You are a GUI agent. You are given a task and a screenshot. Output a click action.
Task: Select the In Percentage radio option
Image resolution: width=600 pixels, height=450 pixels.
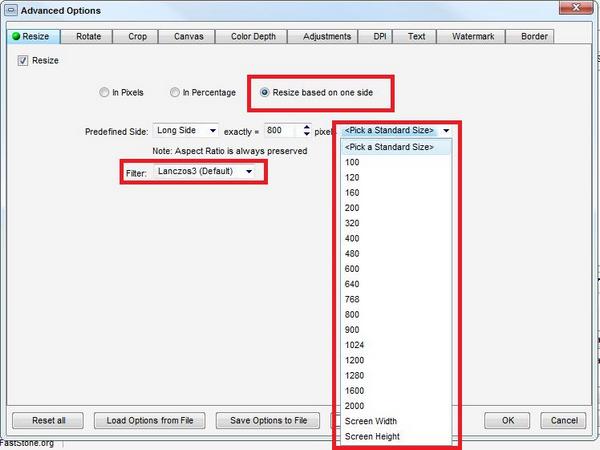tap(175, 93)
